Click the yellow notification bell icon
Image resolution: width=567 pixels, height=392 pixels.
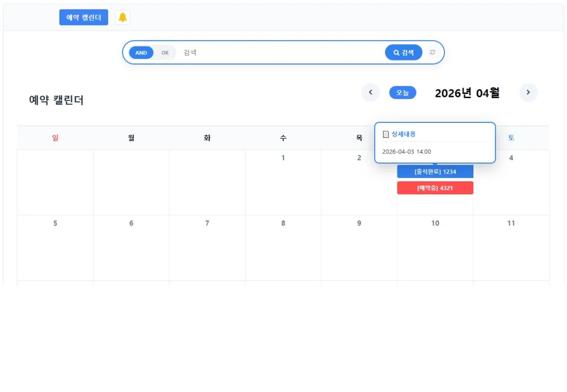pyautogui.click(x=122, y=18)
